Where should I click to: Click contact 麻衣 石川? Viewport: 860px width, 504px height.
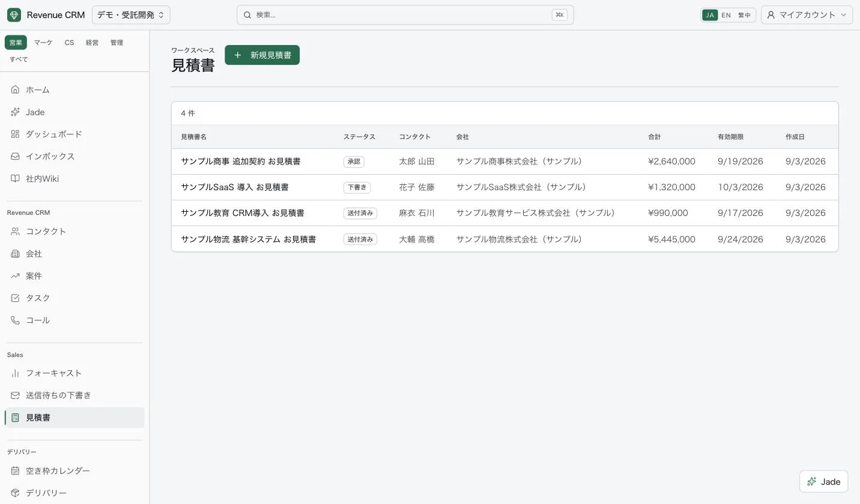pos(417,213)
